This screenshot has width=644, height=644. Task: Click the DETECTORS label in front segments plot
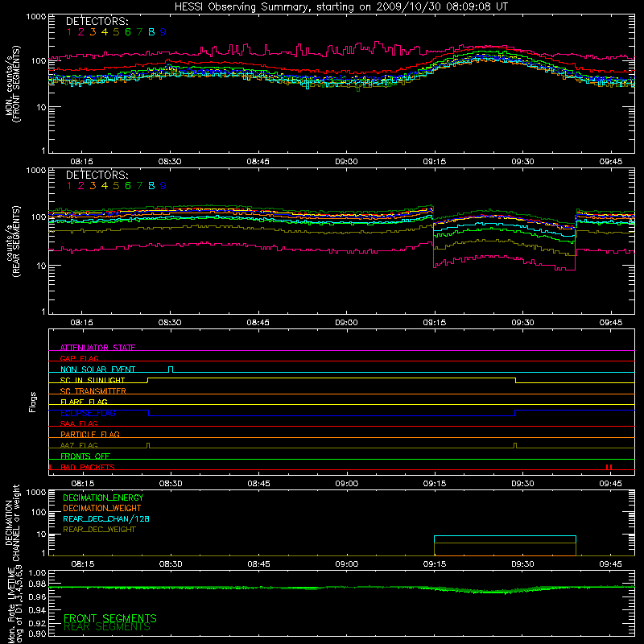click(x=97, y=21)
